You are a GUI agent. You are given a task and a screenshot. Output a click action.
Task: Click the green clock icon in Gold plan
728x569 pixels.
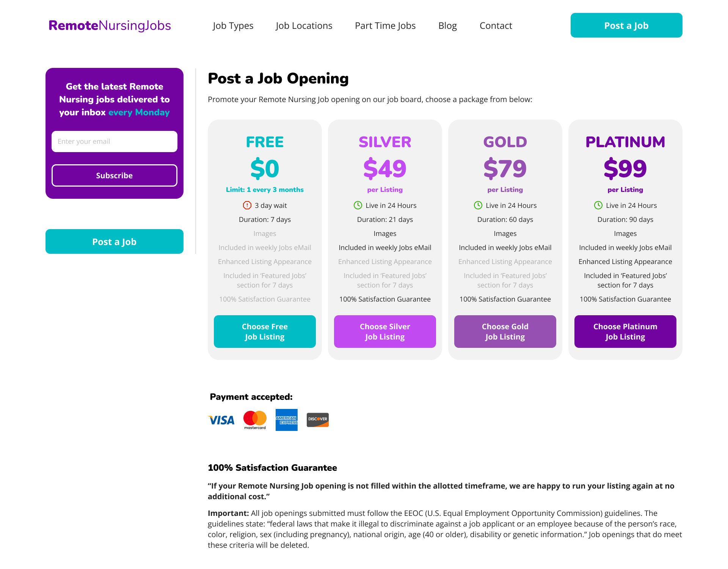478,205
